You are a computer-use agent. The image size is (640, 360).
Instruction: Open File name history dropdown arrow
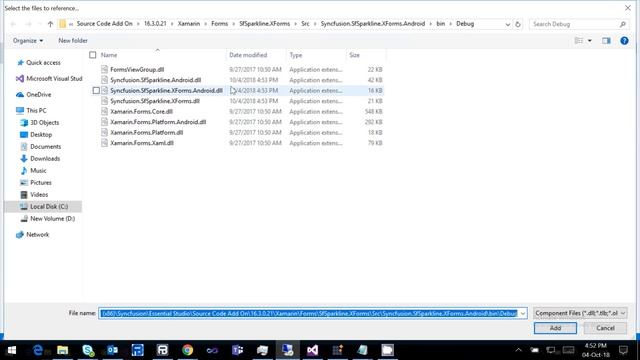[x=523, y=313]
